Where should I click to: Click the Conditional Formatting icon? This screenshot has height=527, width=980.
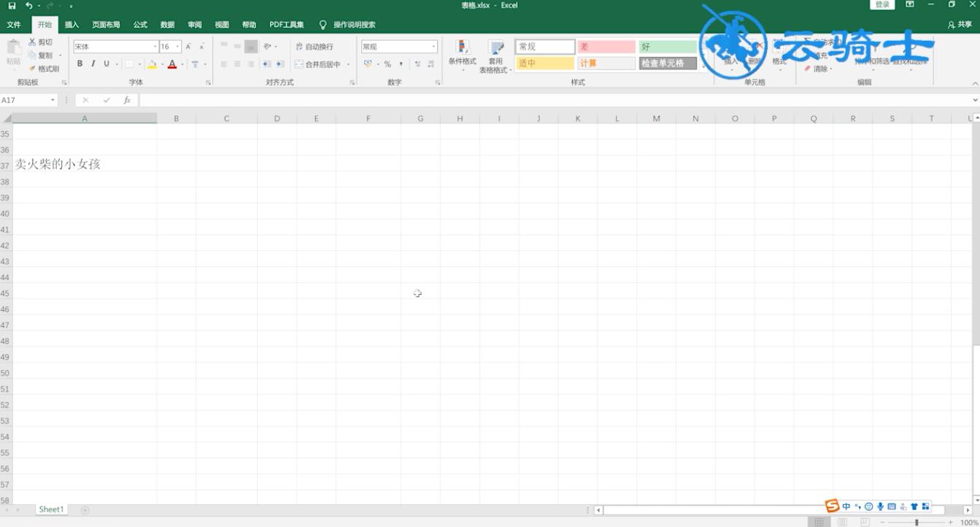point(462,47)
